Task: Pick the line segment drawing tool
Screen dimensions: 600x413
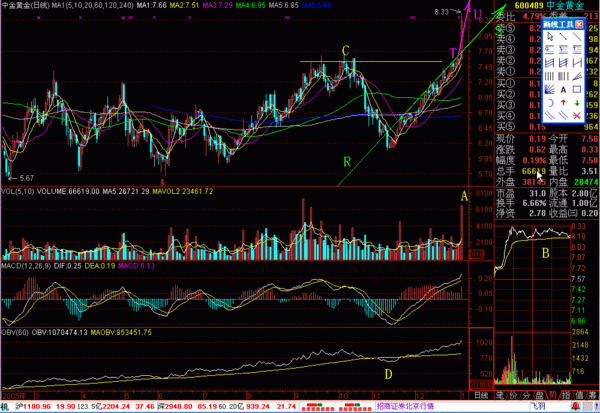Action: point(563,36)
